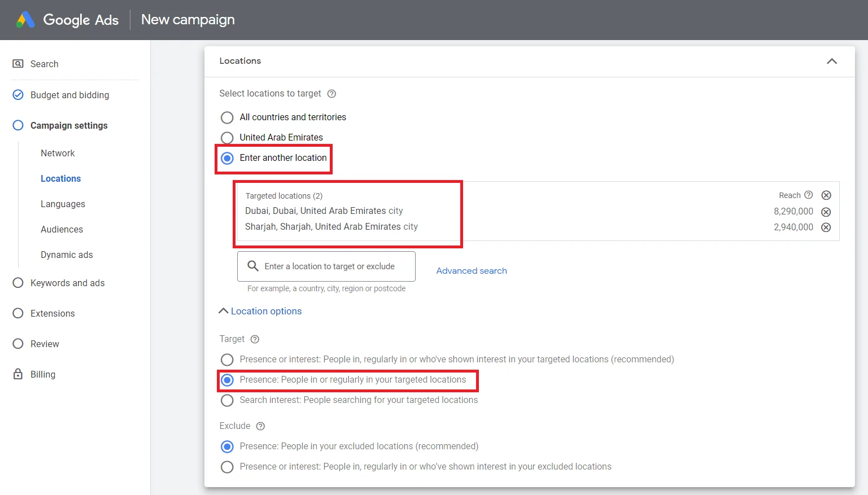Click the Review step circle icon
868x495 pixels.
point(18,344)
